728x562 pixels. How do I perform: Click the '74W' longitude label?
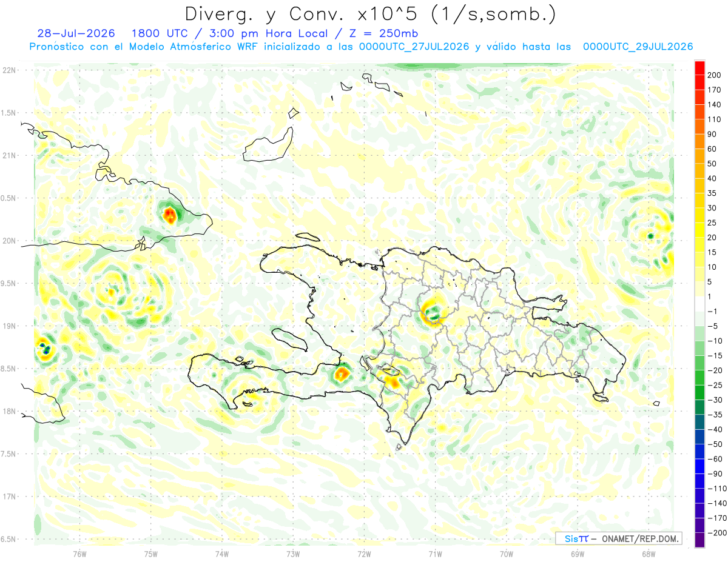pyautogui.click(x=221, y=554)
